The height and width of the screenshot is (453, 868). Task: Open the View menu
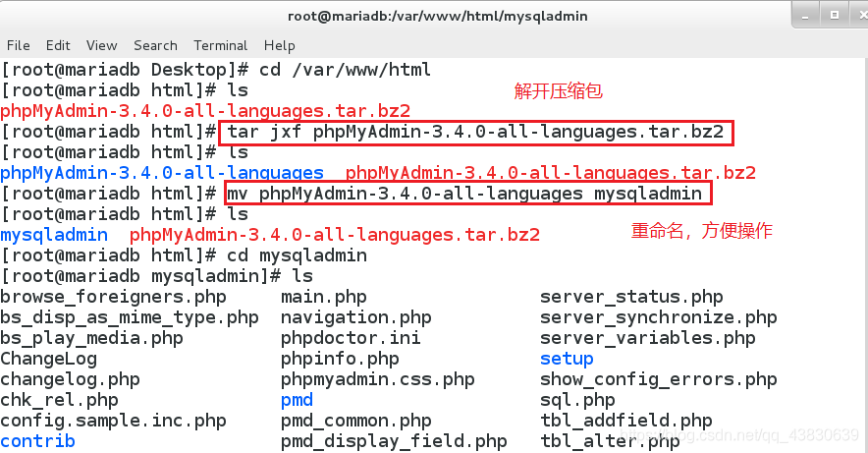[x=101, y=45]
